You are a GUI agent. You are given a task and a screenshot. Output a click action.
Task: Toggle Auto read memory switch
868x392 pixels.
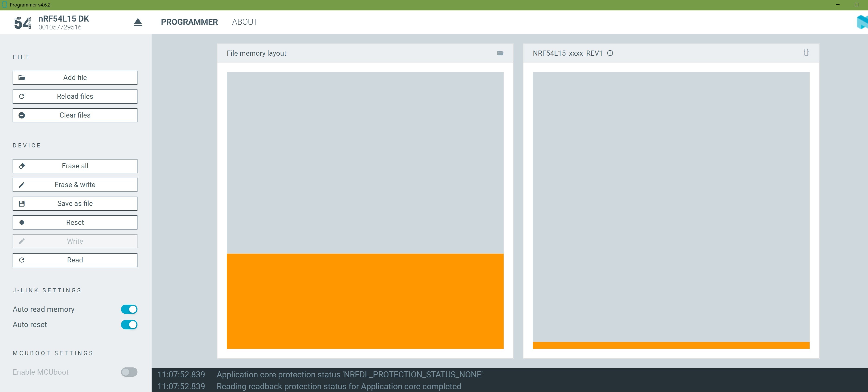click(x=129, y=309)
